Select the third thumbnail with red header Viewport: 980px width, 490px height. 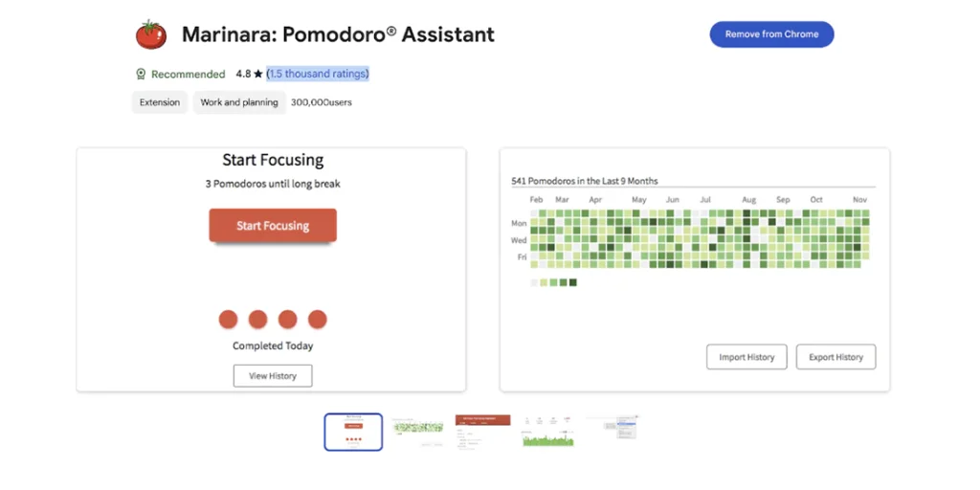click(483, 432)
